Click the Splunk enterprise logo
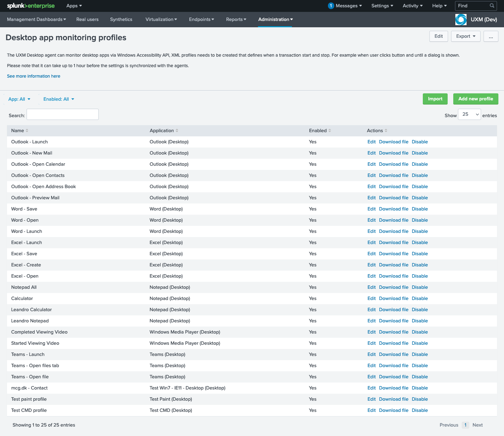Screen dimensions: 504x436 click(x=31, y=6)
